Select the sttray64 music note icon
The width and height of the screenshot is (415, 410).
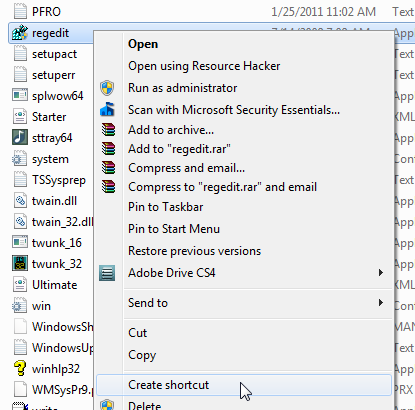tap(20, 137)
